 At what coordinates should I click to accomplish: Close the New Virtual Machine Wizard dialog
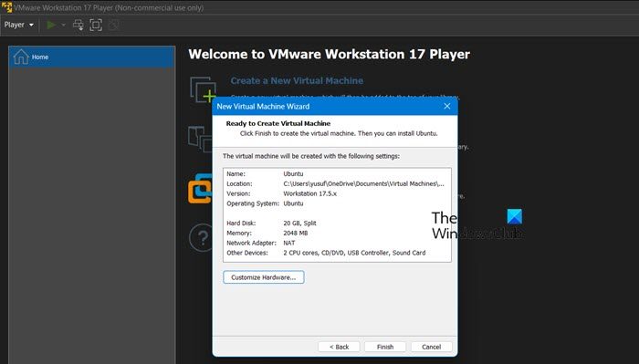coord(447,106)
